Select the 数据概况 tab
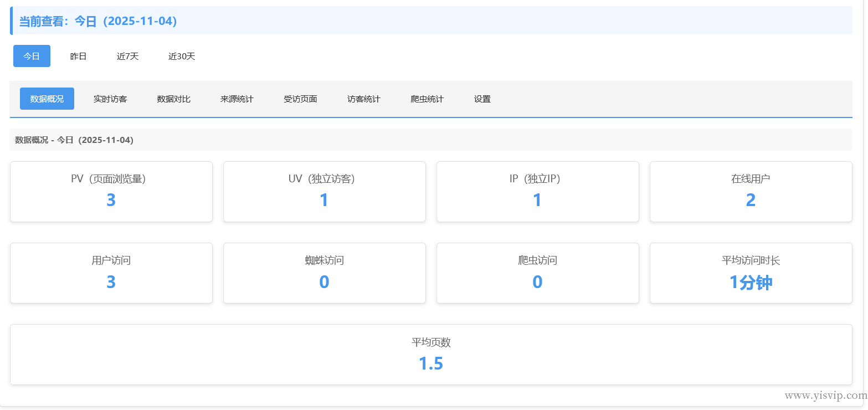The image size is (868, 410). (x=47, y=99)
